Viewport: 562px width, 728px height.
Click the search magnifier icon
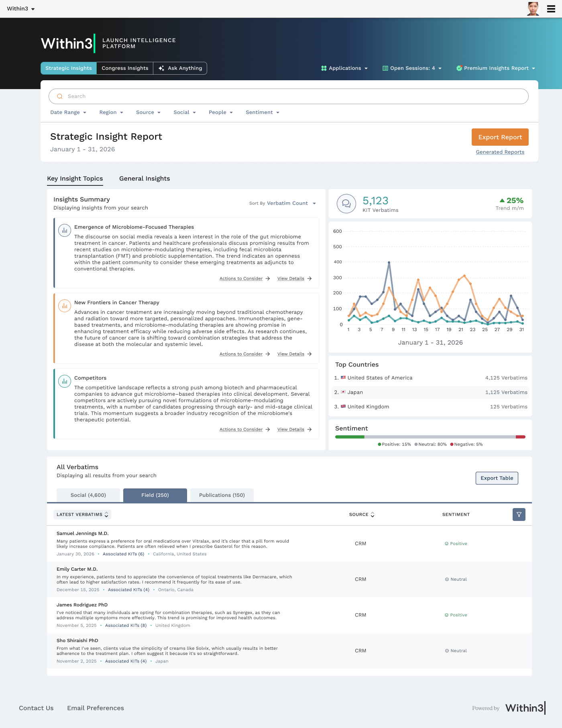(60, 96)
